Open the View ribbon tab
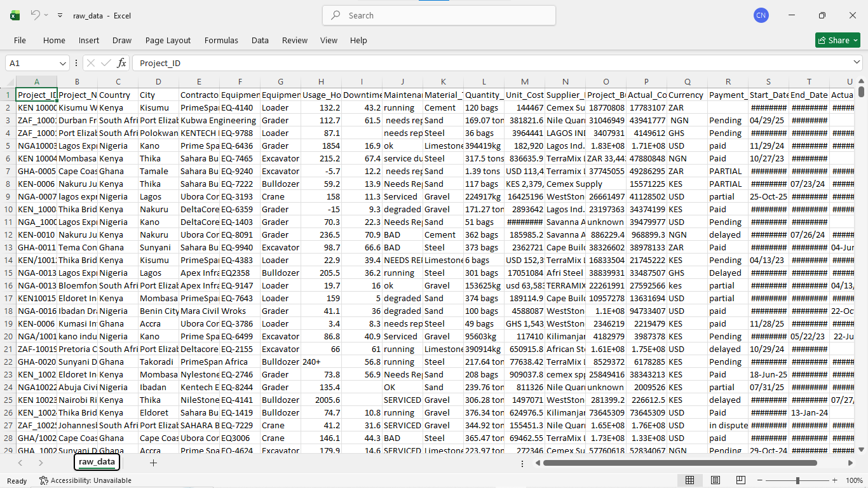868x488 pixels. pos(329,40)
